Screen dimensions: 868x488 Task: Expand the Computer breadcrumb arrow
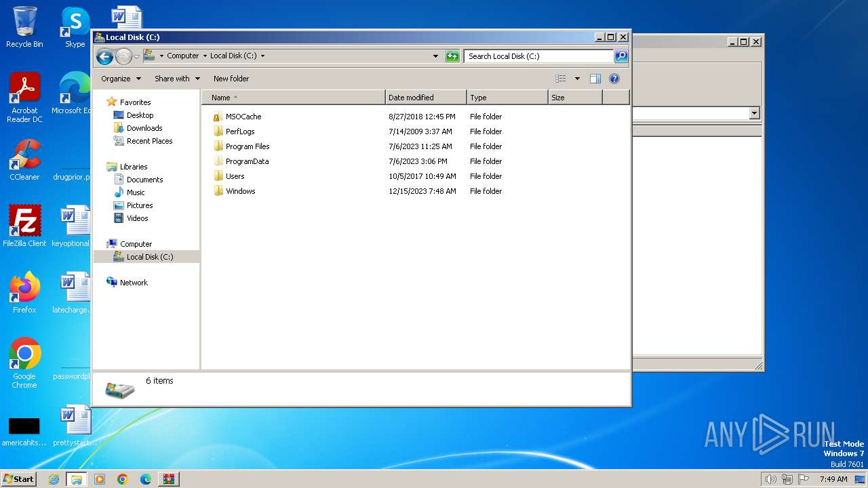[205, 56]
